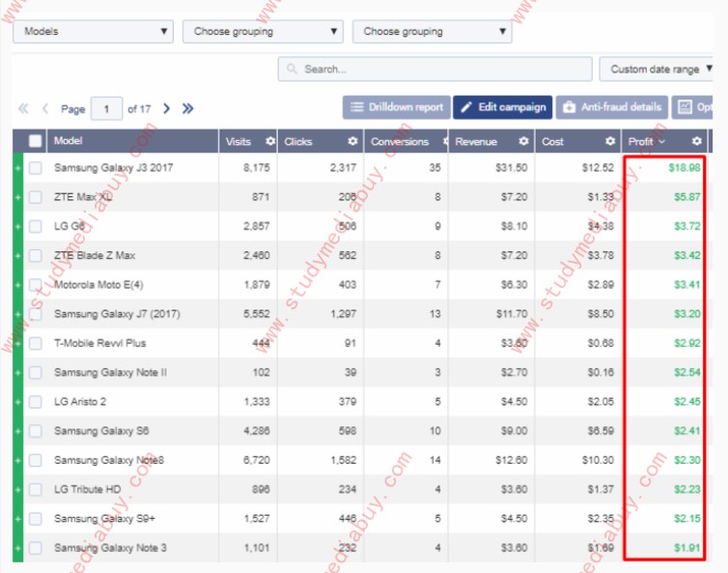
Task: Jump to last page double arrow
Action: coord(187,109)
